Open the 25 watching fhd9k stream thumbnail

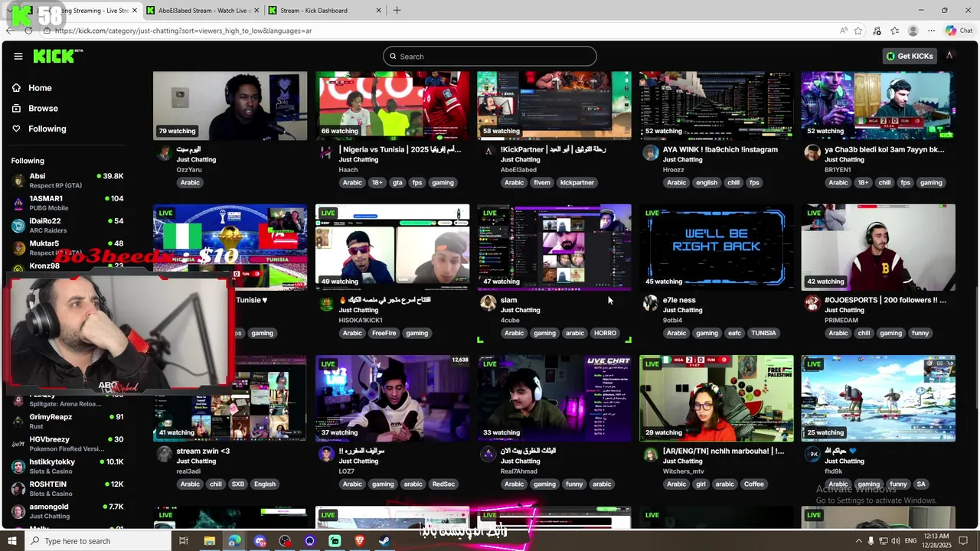[x=878, y=398]
